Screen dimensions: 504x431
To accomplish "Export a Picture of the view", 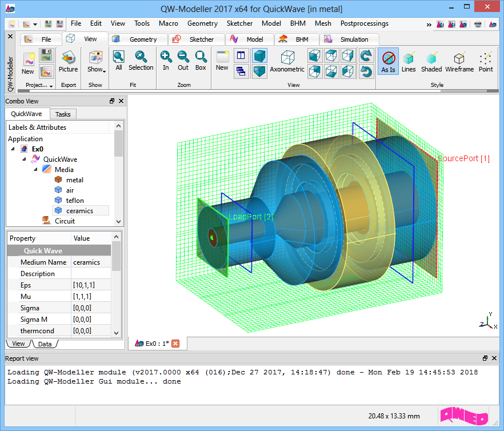I will point(68,61).
